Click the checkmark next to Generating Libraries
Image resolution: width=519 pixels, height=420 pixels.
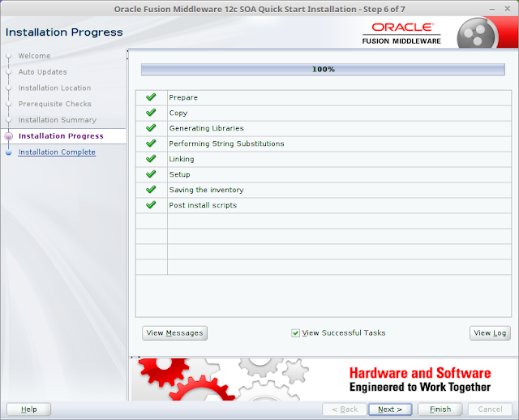click(151, 128)
